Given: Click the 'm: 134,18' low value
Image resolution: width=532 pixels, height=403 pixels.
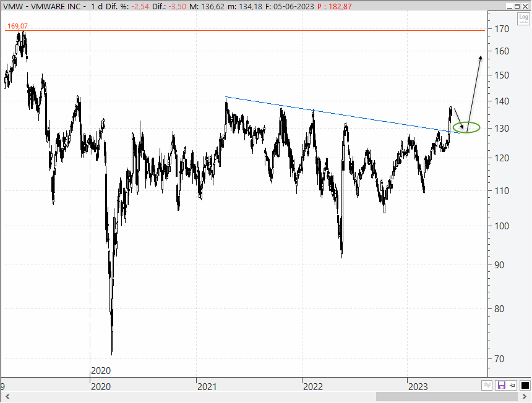Looking at the screenshot, I should (x=245, y=6).
